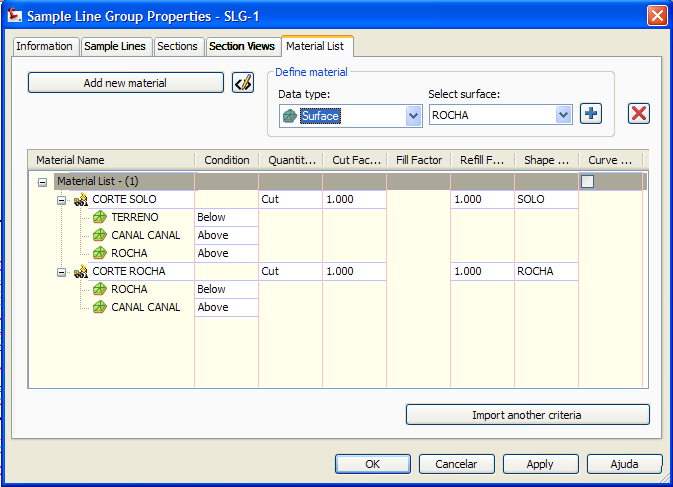Click the ROCHA shape style cell
The width and height of the screenshot is (673, 487).
click(546, 272)
